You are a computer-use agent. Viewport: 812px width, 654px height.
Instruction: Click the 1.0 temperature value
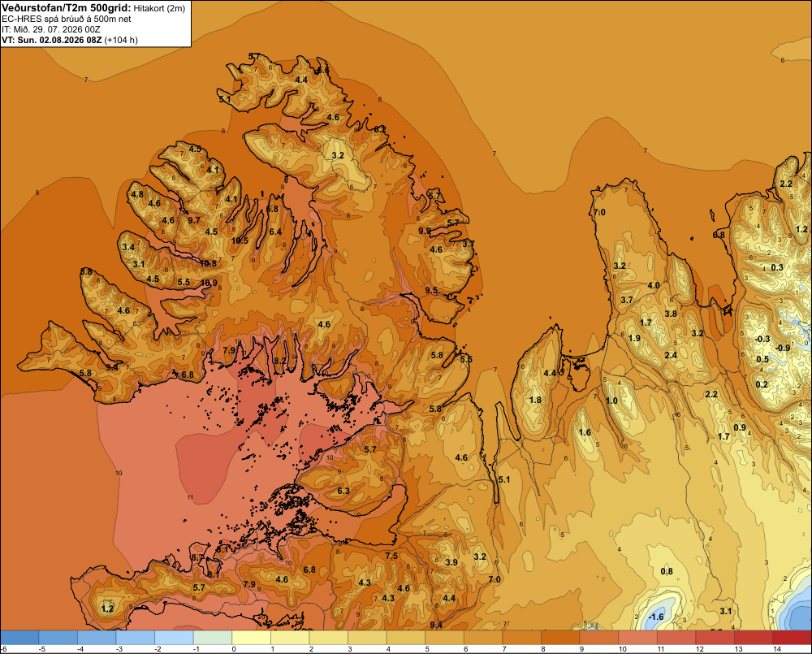click(611, 401)
